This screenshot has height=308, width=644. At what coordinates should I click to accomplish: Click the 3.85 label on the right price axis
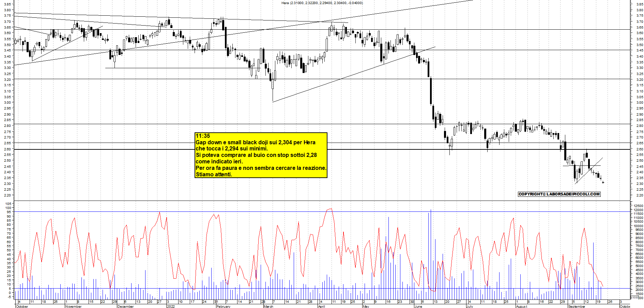[640, 4]
